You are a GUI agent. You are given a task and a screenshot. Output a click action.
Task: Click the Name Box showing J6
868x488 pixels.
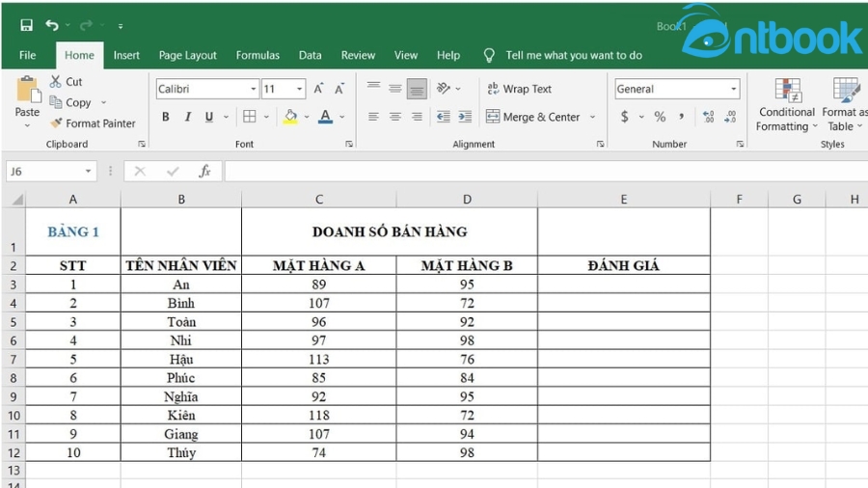point(51,172)
